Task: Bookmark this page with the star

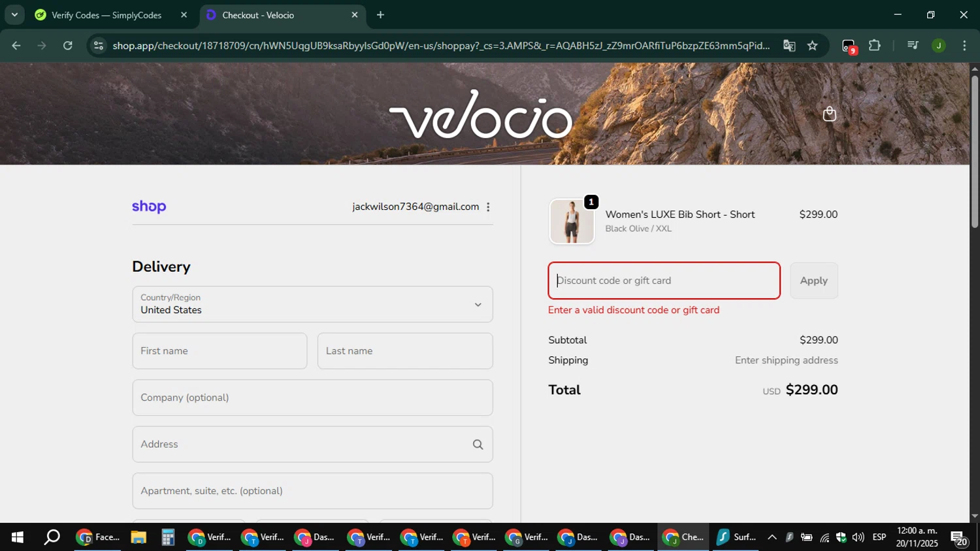Action: tap(812, 46)
